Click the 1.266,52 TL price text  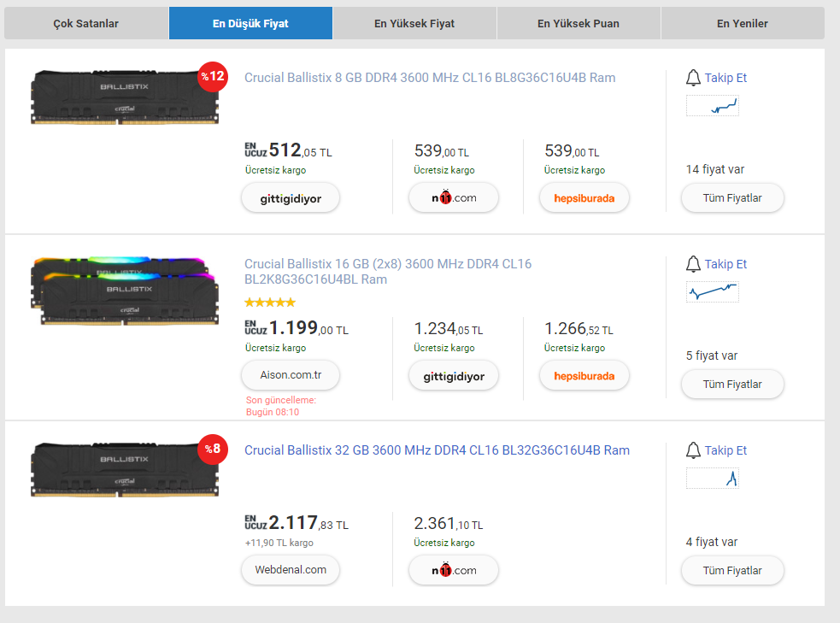[579, 329]
